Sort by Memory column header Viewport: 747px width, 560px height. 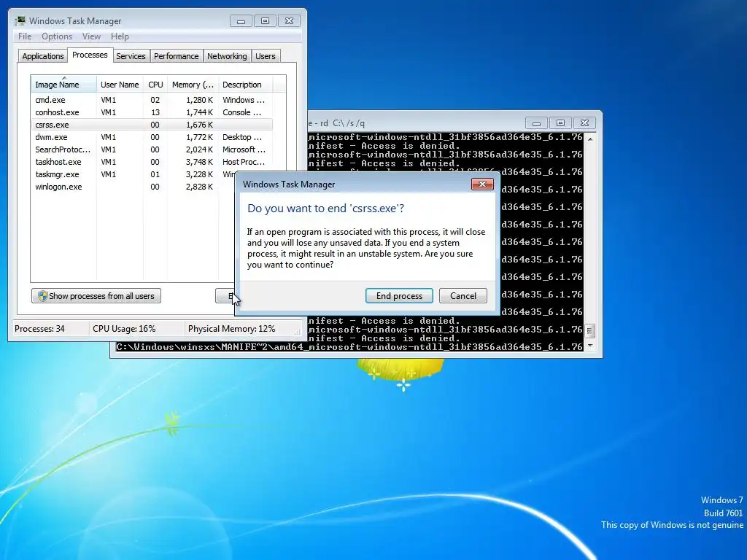[x=193, y=85]
